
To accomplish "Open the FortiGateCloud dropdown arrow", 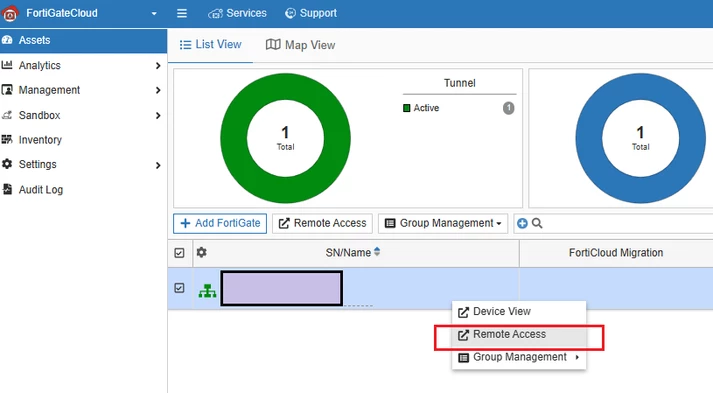I will point(154,14).
